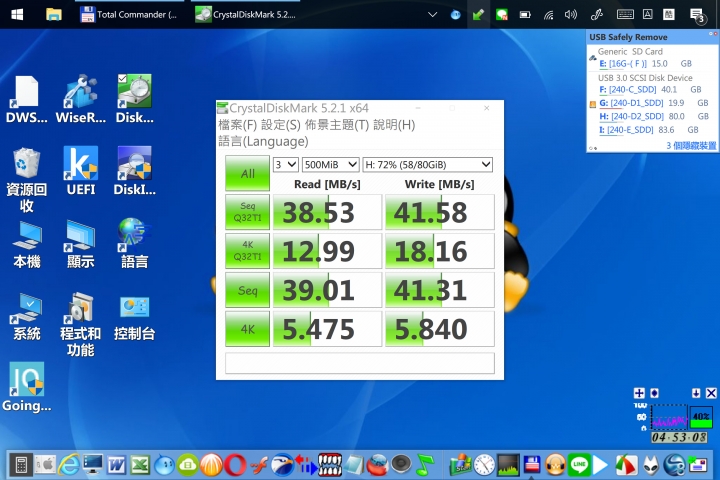The height and width of the screenshot is (480, 720).
Task: Open the 程式和功能 programs shortcut
Action: coord(80,324)
